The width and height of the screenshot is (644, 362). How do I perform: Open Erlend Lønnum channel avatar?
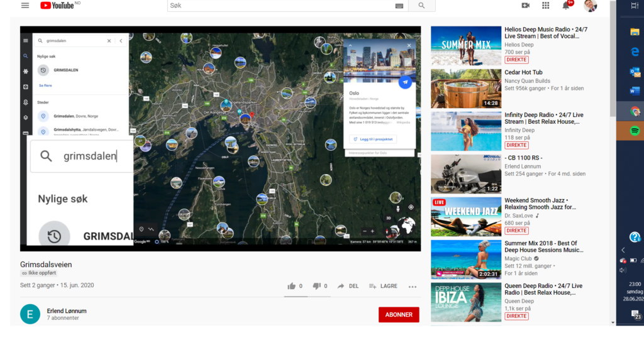(x=30, y=314)
